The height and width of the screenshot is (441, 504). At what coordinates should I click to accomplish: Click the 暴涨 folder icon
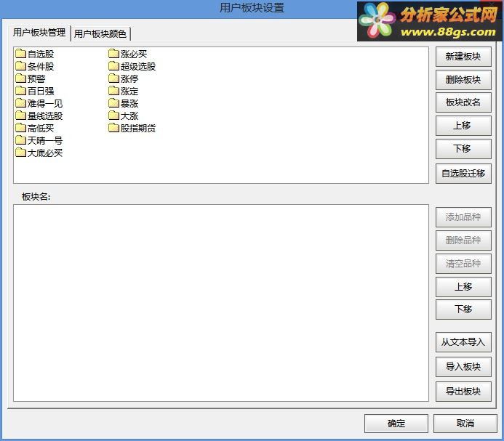click(x=113, y=103)
